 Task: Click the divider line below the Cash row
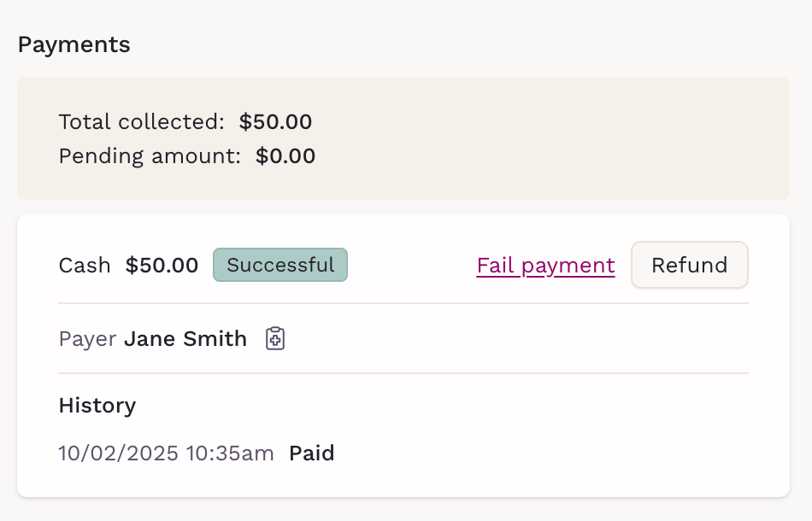point(403,303)
